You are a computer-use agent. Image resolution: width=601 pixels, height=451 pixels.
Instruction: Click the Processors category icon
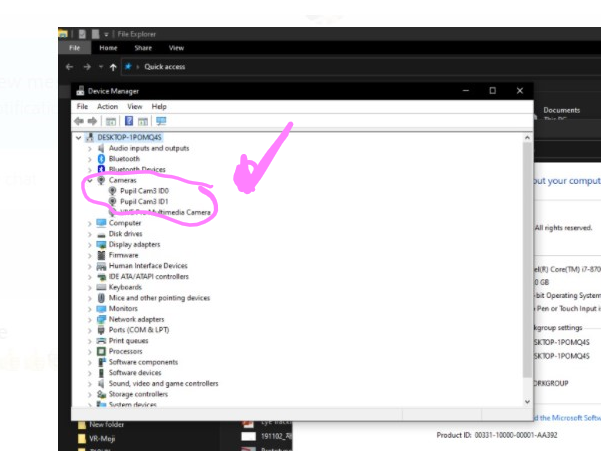(x=101, y=351)
